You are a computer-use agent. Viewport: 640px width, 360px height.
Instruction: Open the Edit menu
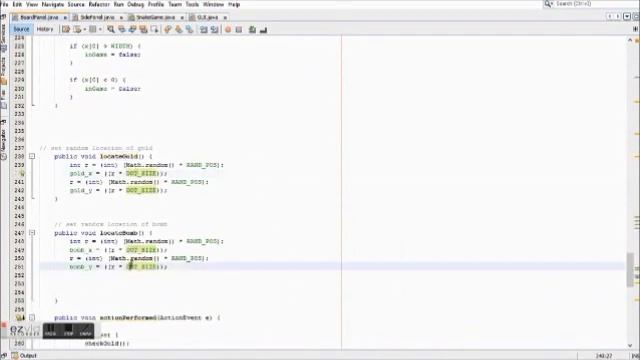tap(17, 4)
